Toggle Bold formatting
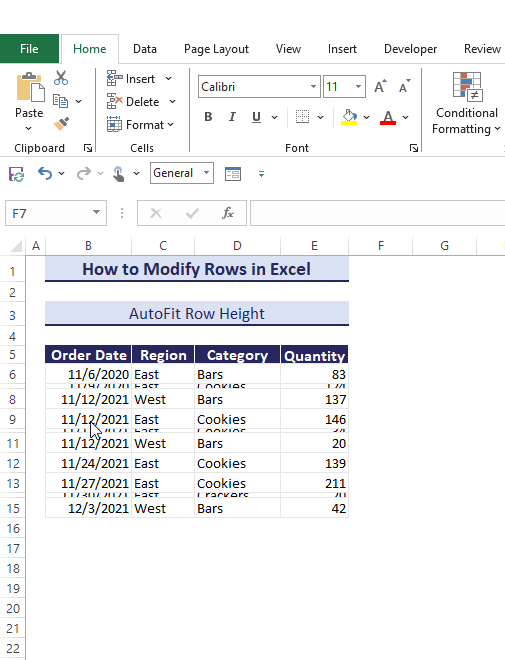The image size is (505, 660). click(x=208, y=117)
